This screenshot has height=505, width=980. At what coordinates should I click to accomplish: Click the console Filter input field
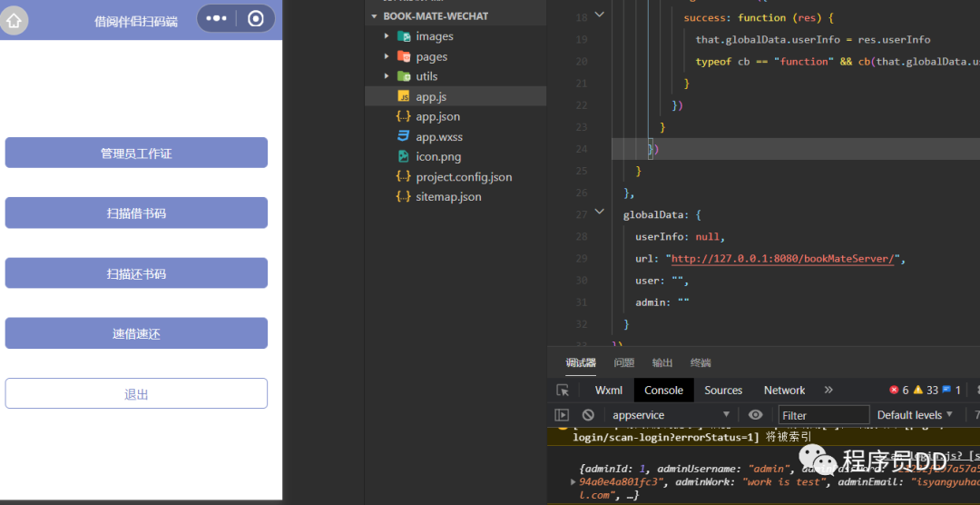point(824,415)
